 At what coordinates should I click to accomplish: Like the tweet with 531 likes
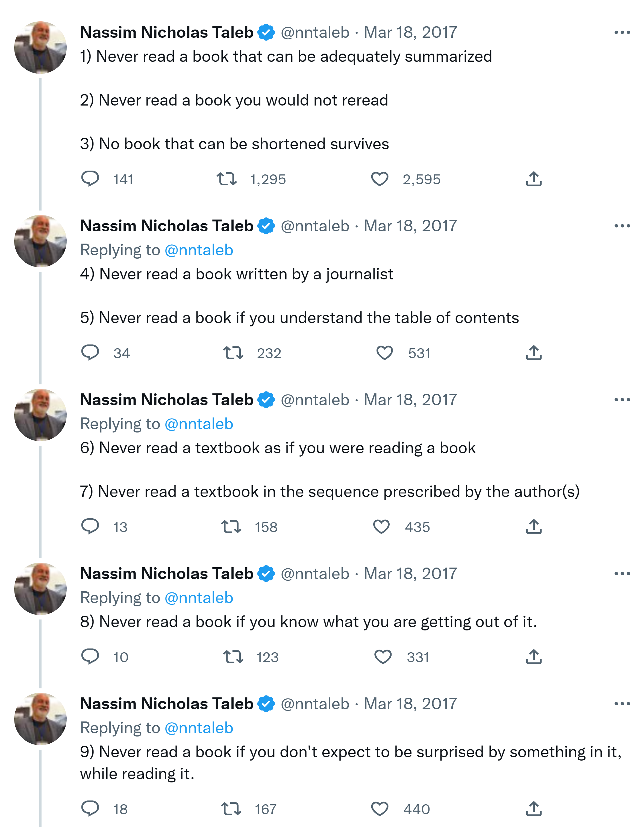coord(384,353)
